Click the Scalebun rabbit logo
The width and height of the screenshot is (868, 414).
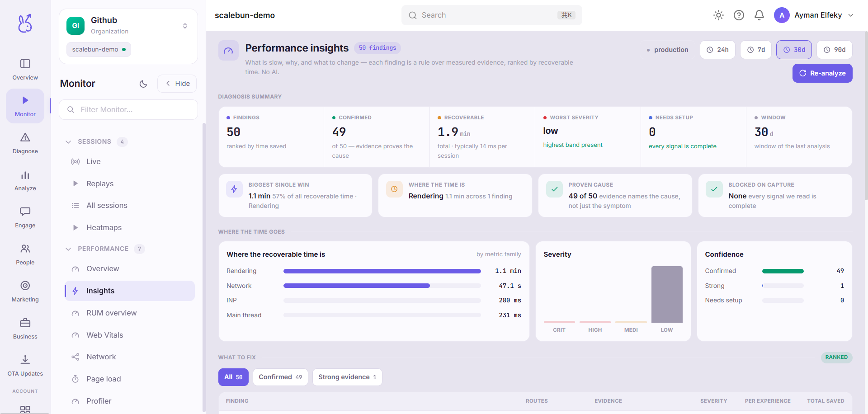[x=25, y=23]
